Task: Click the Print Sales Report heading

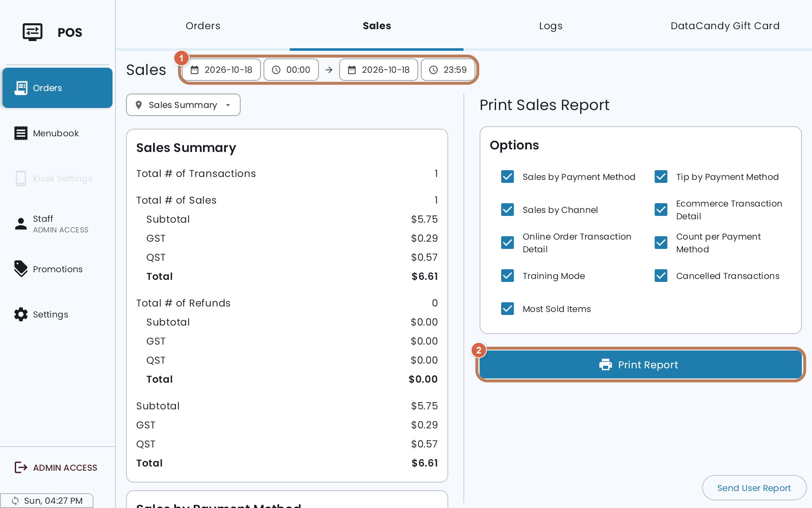Action: pos(544,105)
